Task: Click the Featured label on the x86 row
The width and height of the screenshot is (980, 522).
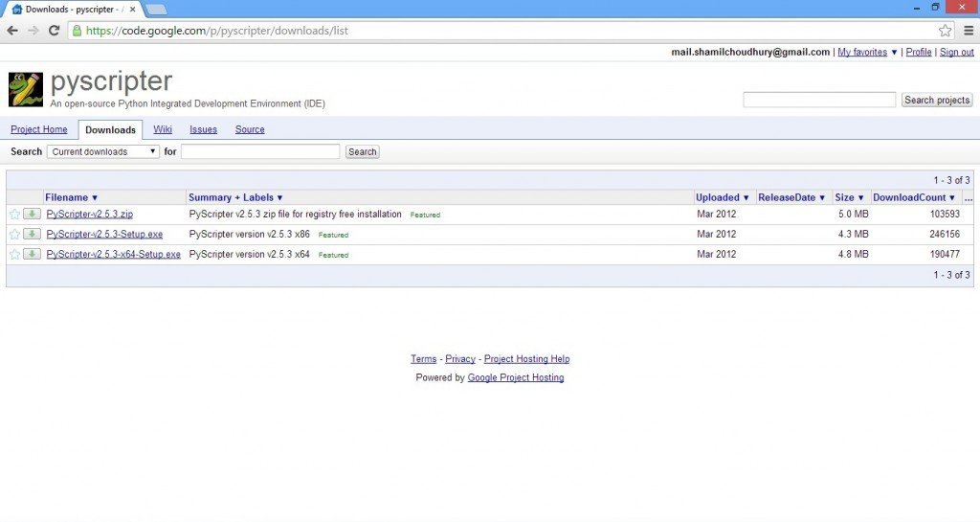Action: coord(333,235)
